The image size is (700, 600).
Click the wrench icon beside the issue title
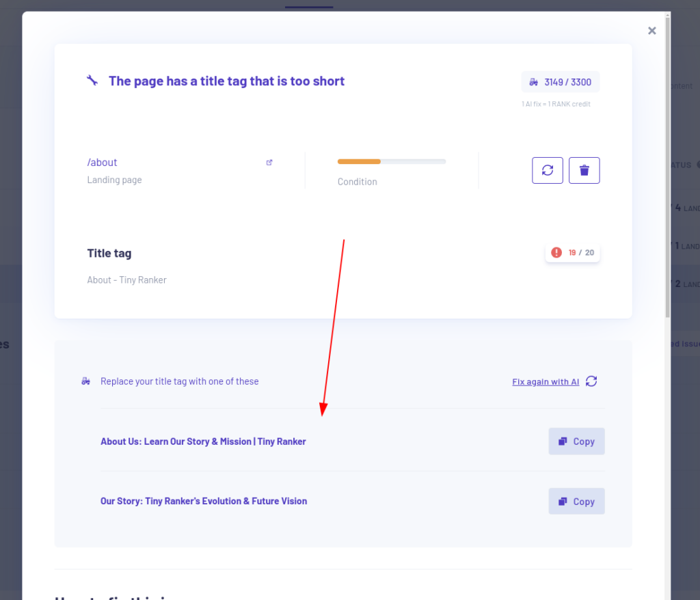pos(92,81)
